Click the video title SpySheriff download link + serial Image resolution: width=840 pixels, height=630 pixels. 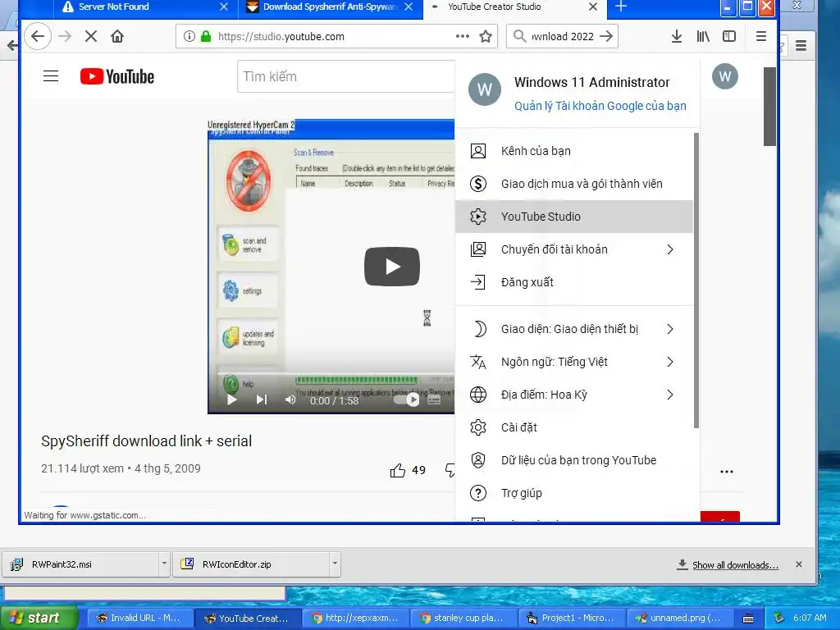pyautogui.click(x=146, y=441)
